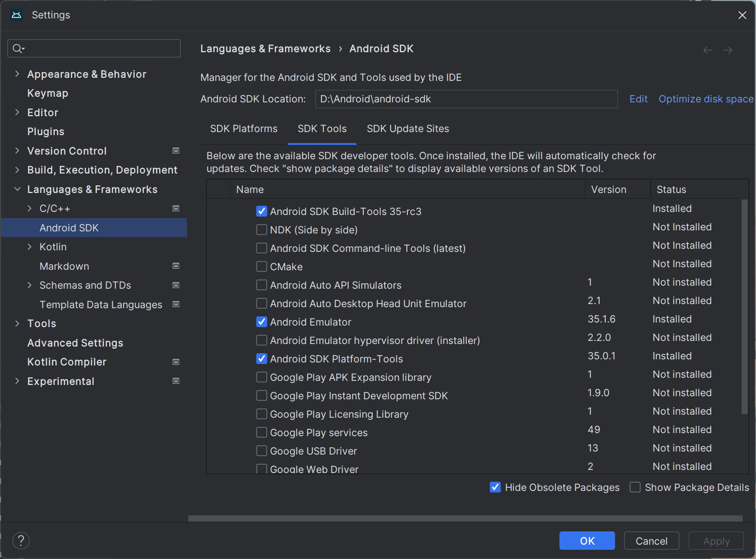Switch to the SDK Platforms tab
Viewport: 756px width, 559px height.
click(244, 128)
